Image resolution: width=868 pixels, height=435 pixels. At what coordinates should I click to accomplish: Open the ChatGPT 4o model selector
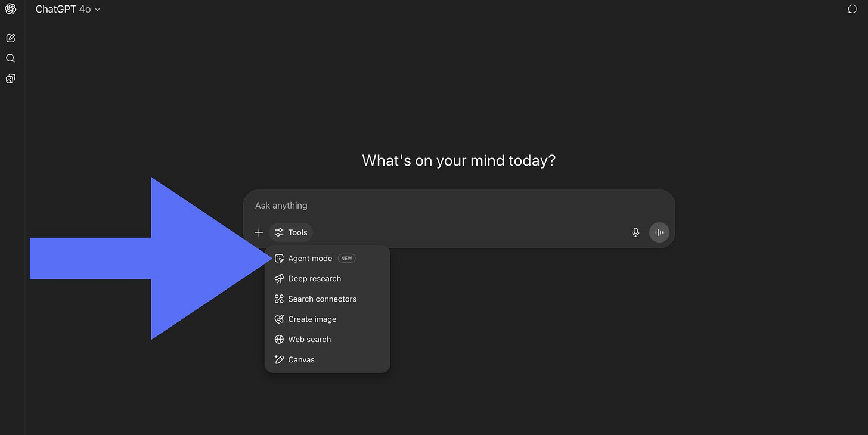coord(68,9)
